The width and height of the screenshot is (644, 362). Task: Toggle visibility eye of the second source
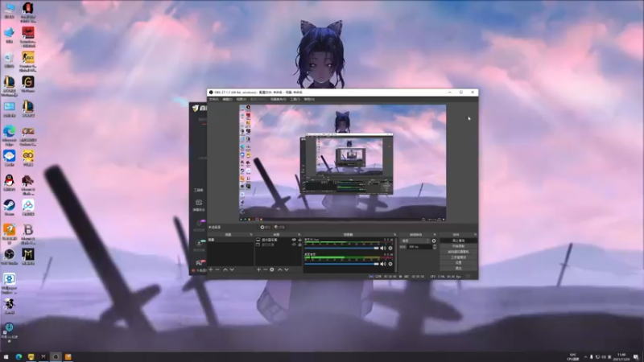coord(294,245)
